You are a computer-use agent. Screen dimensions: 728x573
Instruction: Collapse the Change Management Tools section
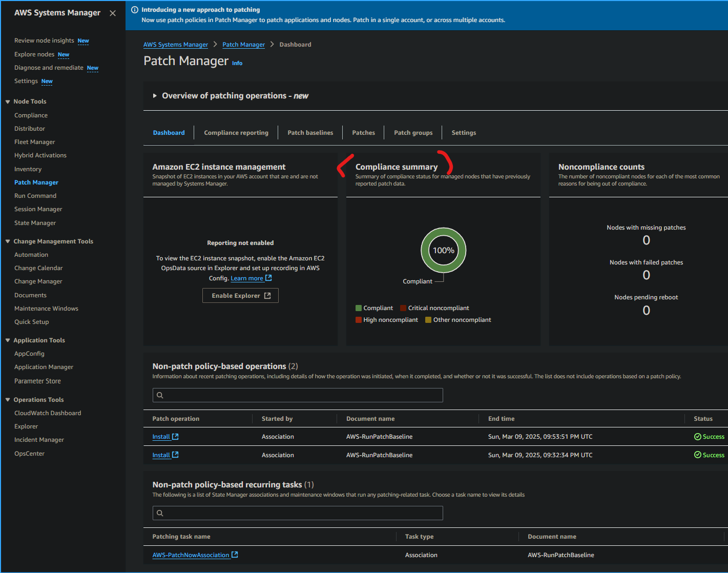tap(7, 241)
